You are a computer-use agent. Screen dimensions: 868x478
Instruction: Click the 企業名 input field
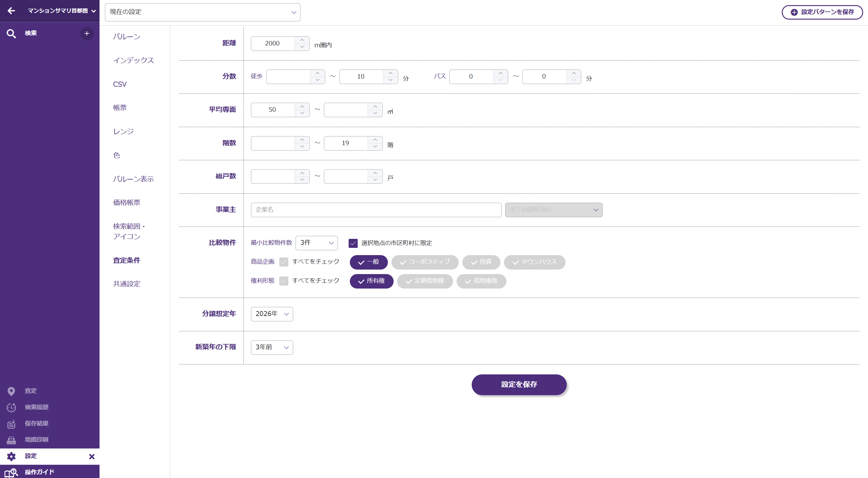(376, 210)
